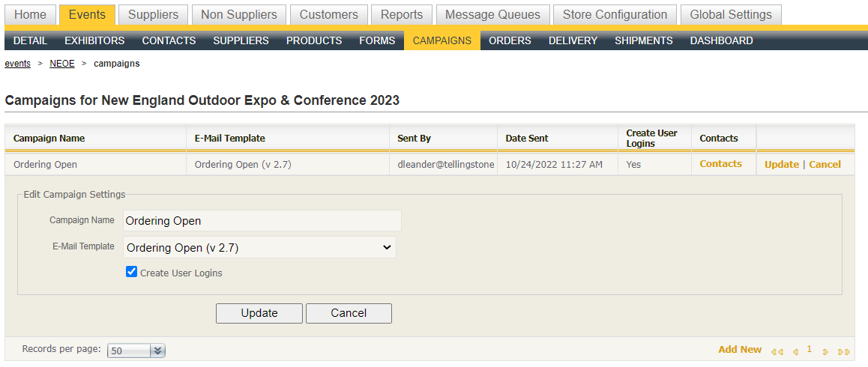The image size is (868, 367).
Task: Click the NEOE breadcrumb link
Action: pyautogui.click(x=62, y=64)
